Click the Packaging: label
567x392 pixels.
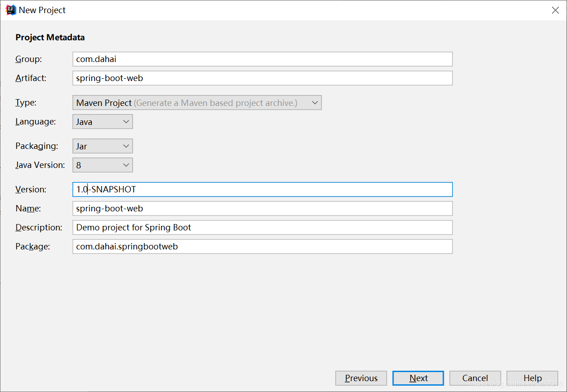(37, 146)
